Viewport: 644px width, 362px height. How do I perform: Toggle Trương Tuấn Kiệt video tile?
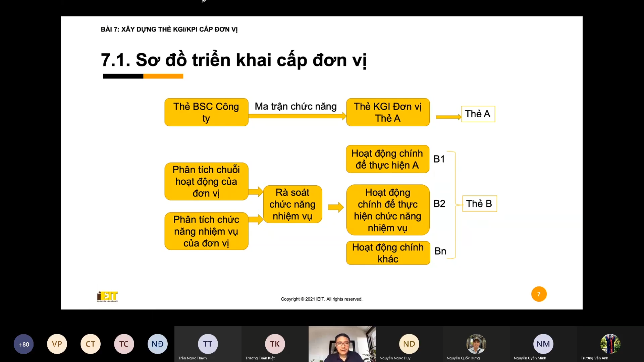(274, 344)
